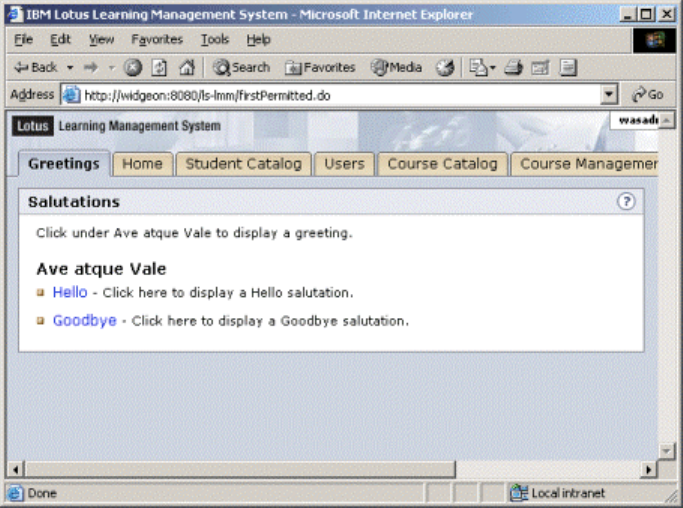
Task: Switch to the Users tab
Action: 344,164
